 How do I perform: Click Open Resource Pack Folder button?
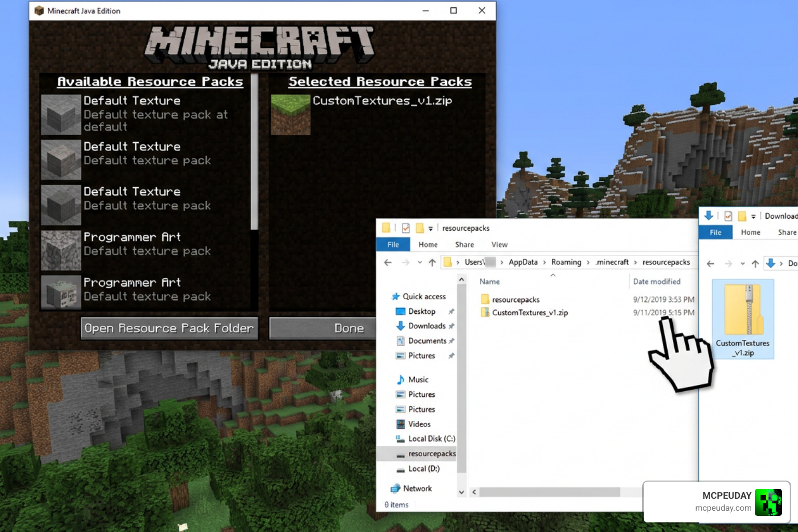click(x=169, y=328)
